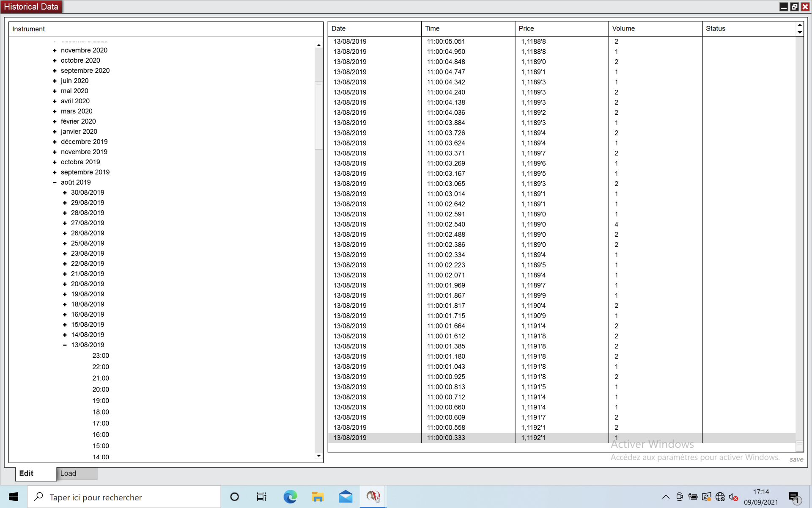The image size is (812, 508).
Task: Expand the 30/08/2019 date node
Action: 65,193
